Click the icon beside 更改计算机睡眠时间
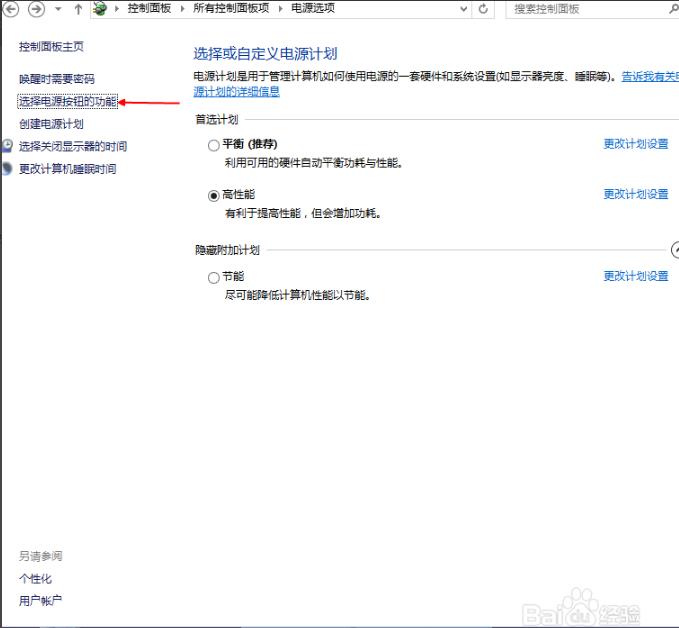The image size is (679, 628). (x=8, y=169)
